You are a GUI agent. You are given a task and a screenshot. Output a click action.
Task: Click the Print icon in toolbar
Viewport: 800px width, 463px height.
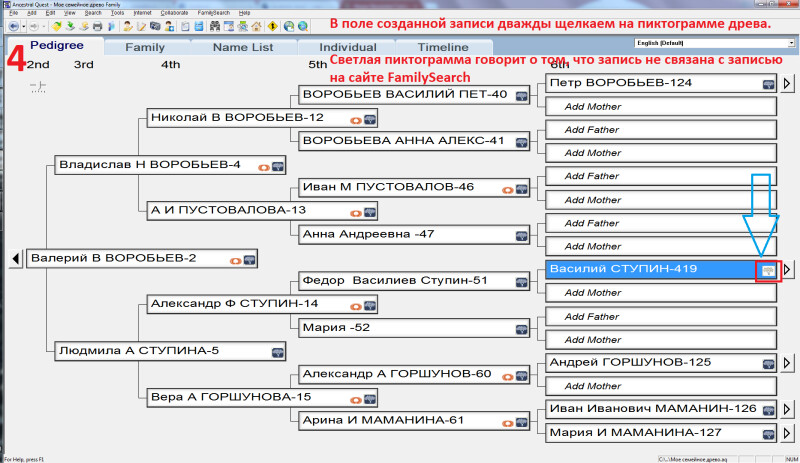pos(97,26)
